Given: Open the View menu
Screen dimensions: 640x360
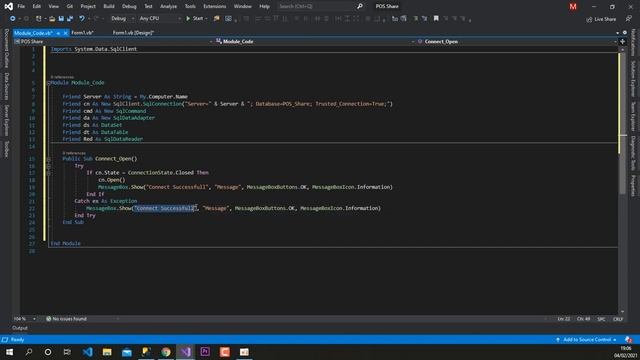Looking at the screenshot, I should 53,7.
